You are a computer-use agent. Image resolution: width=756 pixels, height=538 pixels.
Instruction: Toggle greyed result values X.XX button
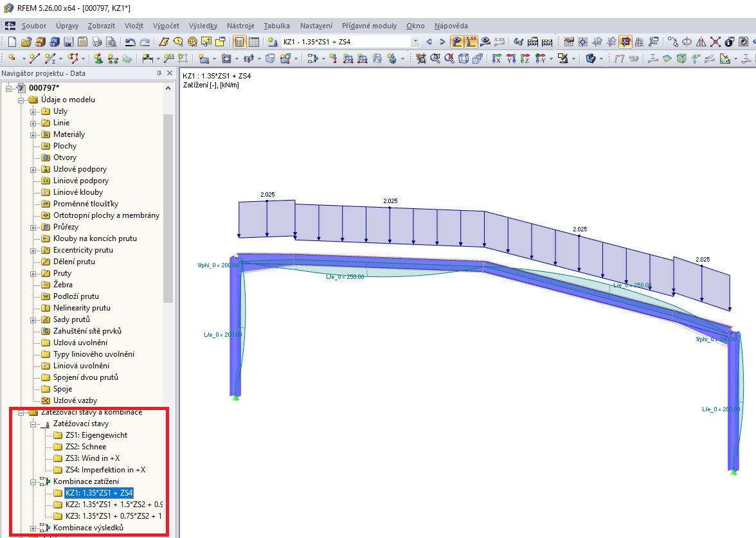[500, 42]
